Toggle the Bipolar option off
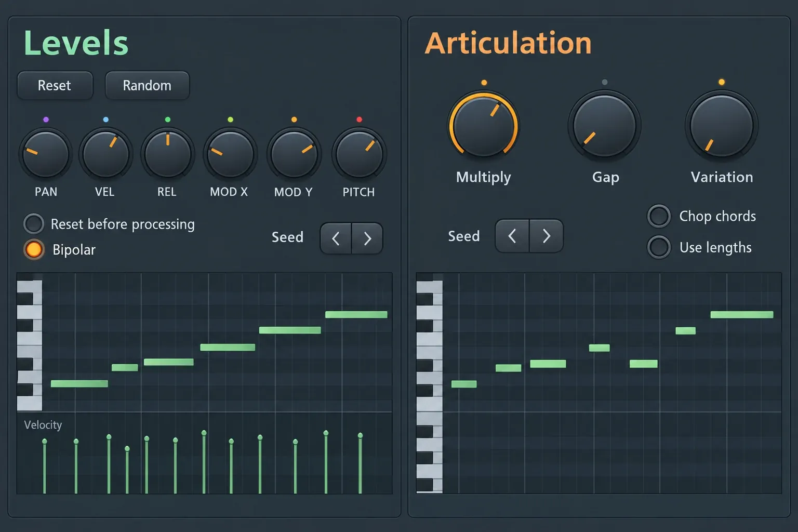 tap(34, 249)
